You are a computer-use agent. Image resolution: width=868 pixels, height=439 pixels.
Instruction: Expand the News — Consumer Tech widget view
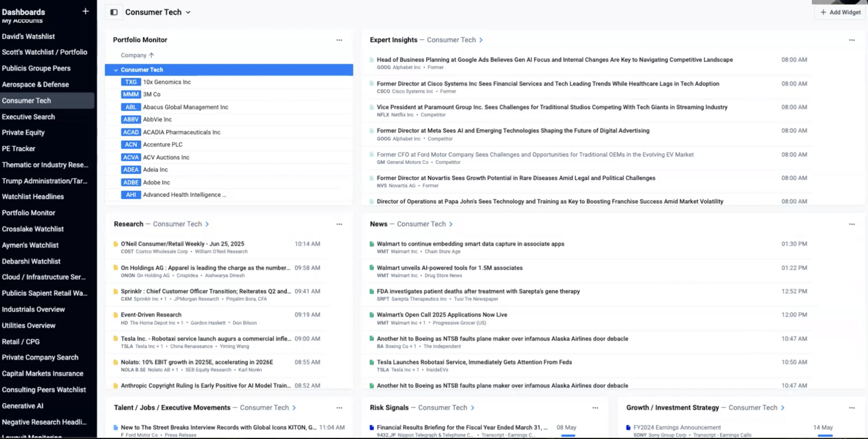coord(451,224)
